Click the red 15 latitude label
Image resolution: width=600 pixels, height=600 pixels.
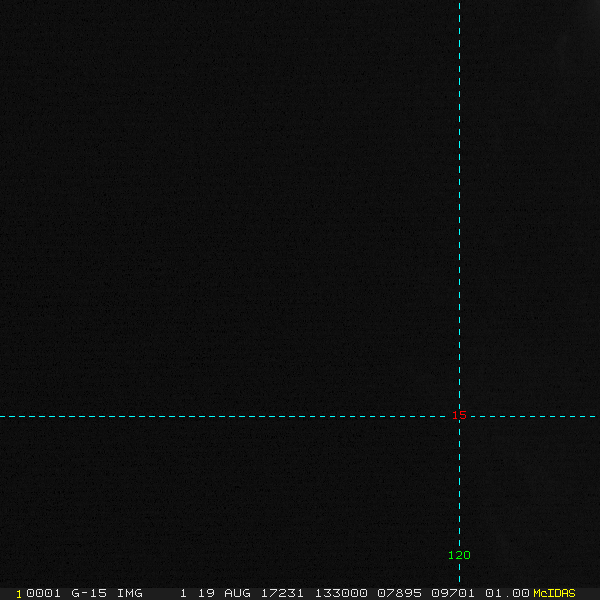click(x=459, y=415)
